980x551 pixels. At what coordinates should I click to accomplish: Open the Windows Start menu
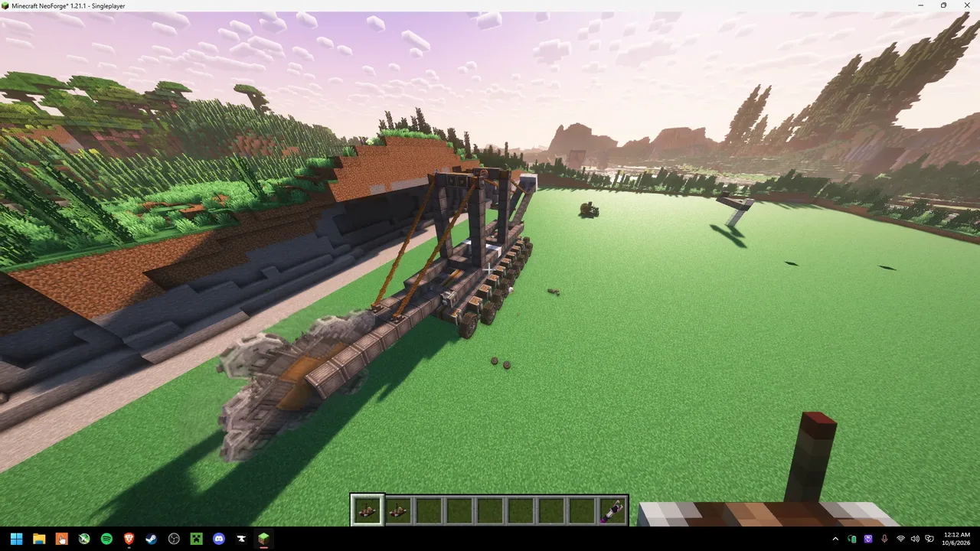(16, 539)
